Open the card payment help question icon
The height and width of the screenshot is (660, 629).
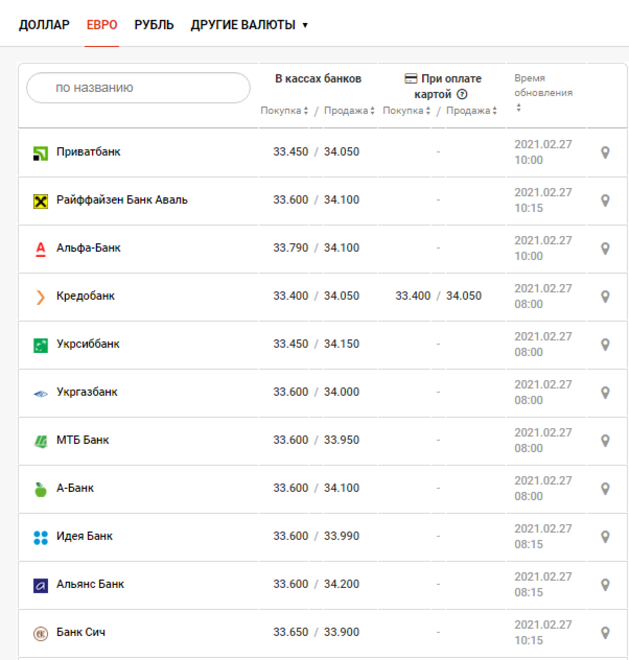coord(462,94)
